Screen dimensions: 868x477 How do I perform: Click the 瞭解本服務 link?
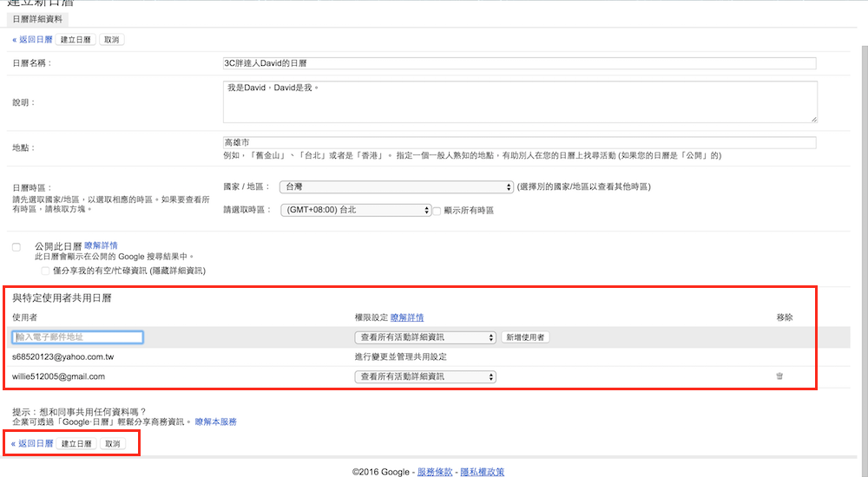(x=215, y=421)
